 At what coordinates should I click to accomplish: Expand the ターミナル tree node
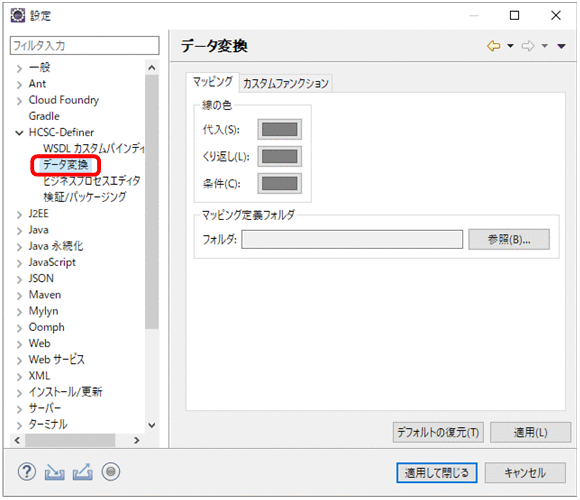point(19,425)
